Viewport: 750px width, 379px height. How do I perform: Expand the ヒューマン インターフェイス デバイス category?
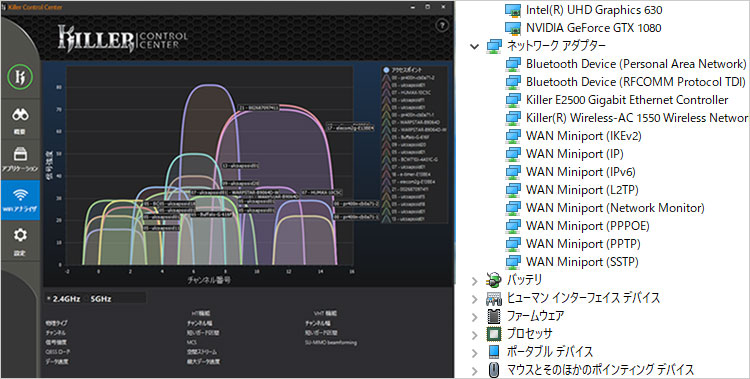(x=474, y=299)
